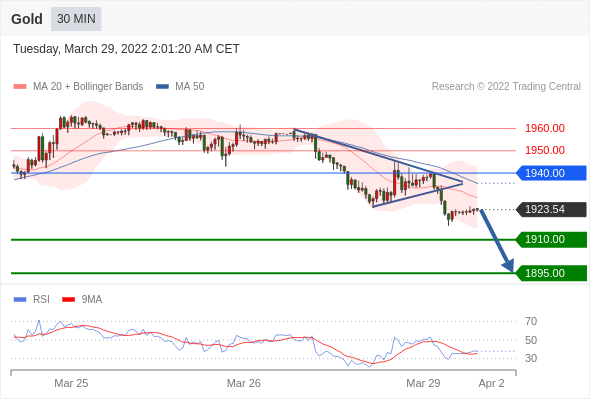Click the Mar 26 date axis label
The width and height of the screenshot is (590, 400).
coord(243,383)
